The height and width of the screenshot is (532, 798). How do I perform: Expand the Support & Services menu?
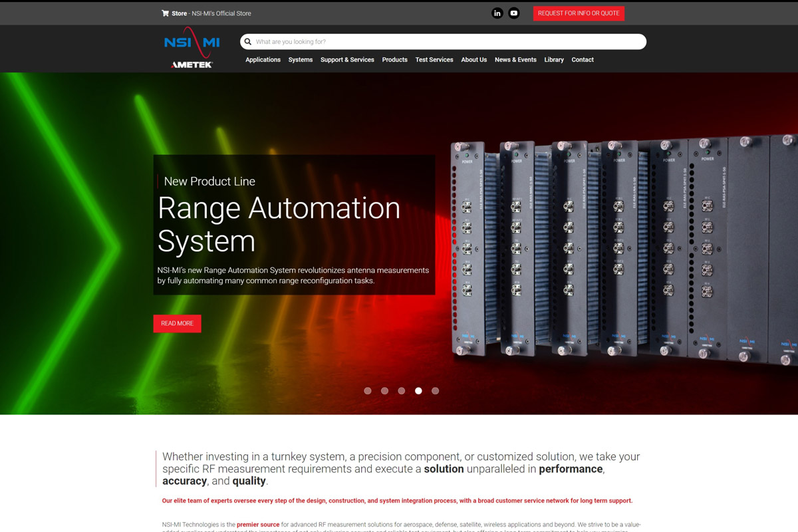347,60
